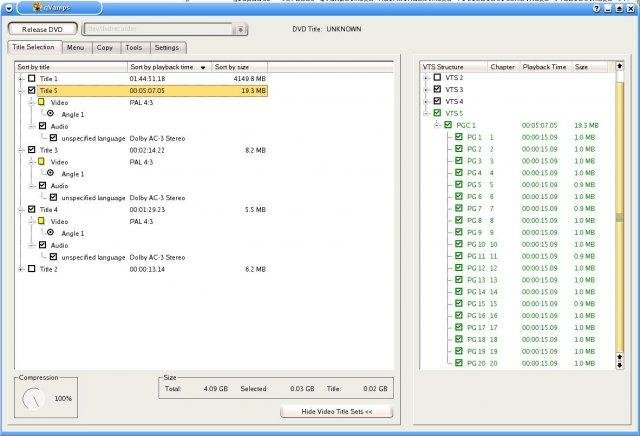Click the VTS panel vertical scrollbar thumb
This screenshot has height=436, width=640.
pyautogui.click(x=620, y=216)
